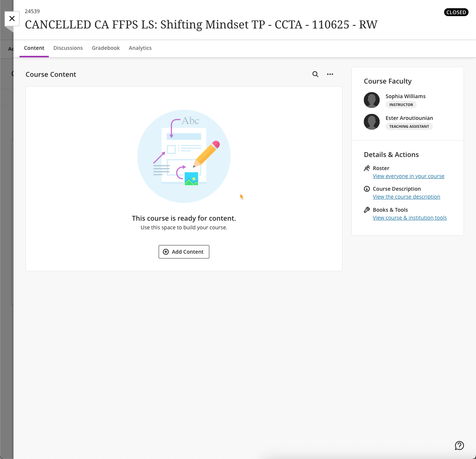Close the course panel with X

12,19
